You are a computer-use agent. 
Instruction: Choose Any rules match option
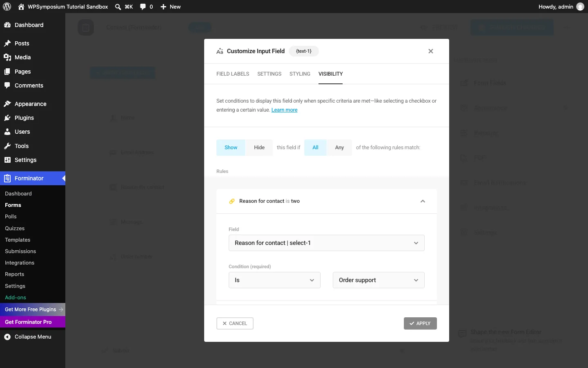click(x=339, y=148)
